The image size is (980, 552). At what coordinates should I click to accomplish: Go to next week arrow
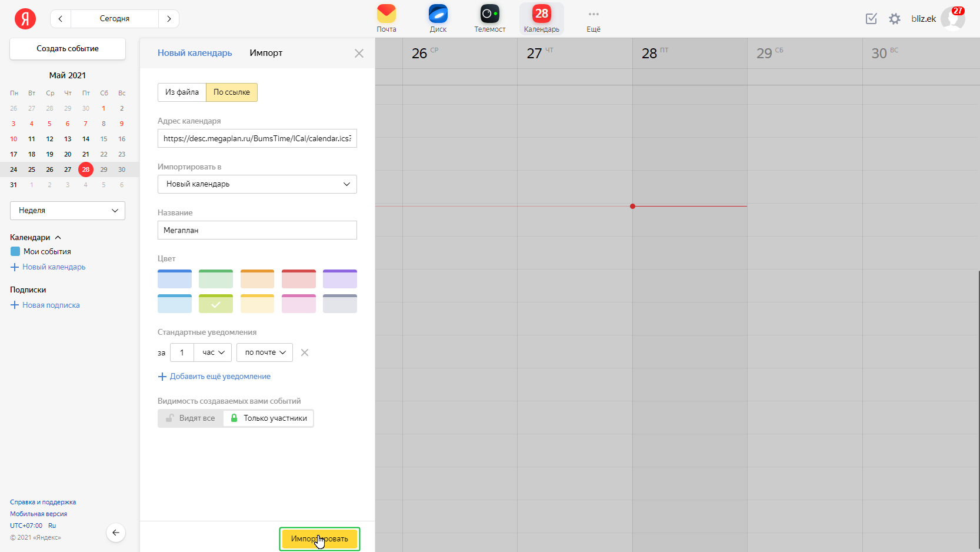click(169, 19)
